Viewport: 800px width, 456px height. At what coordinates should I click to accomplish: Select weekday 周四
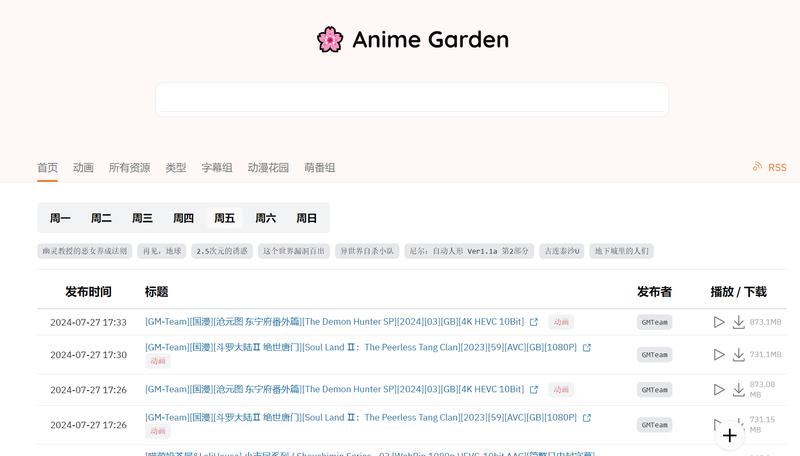pos(183,218)
